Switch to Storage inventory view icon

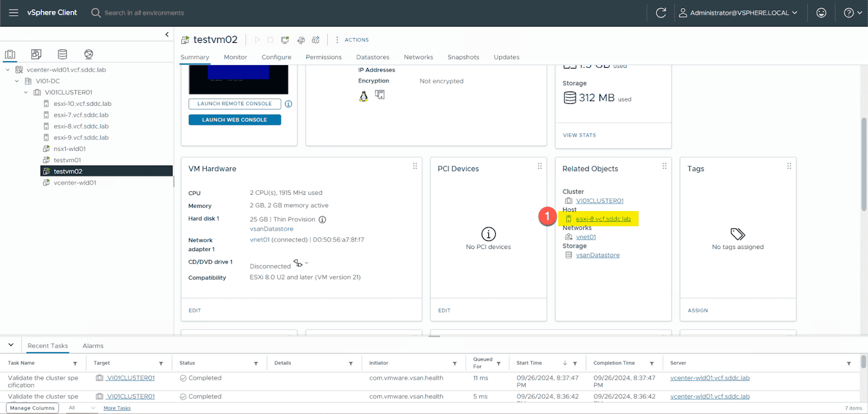pyautogui.click(x=62, y=54)
